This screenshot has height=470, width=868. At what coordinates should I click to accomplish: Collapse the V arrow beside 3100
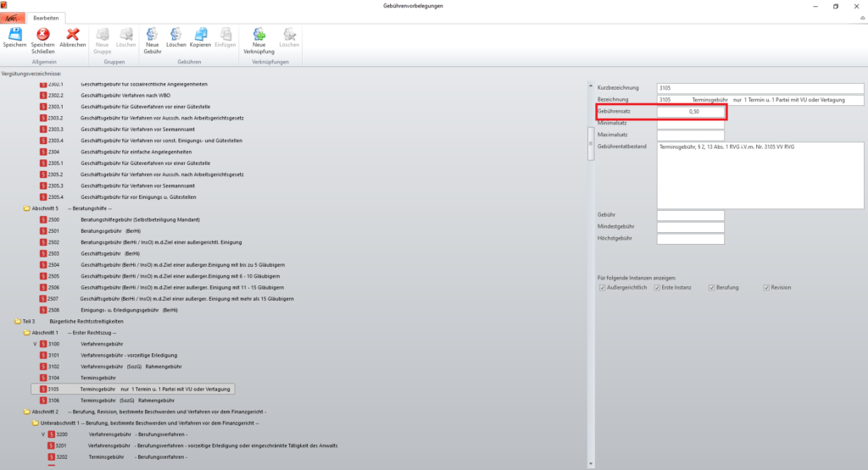35,345
